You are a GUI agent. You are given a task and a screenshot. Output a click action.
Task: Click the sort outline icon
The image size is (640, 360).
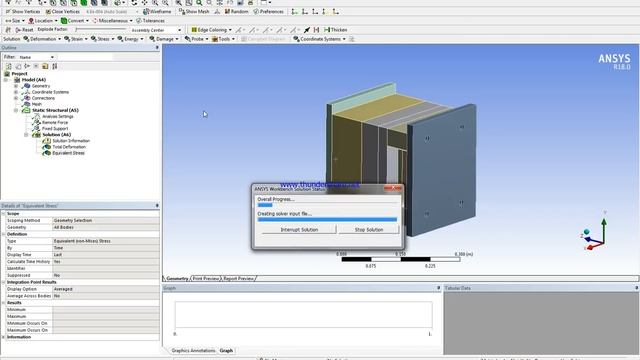[x=55, y=66]
